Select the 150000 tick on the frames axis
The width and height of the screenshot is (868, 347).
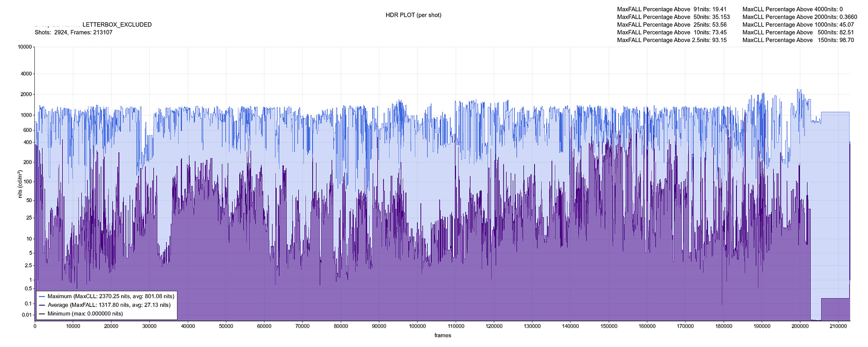pyautogui.click(x=609, y=326)
